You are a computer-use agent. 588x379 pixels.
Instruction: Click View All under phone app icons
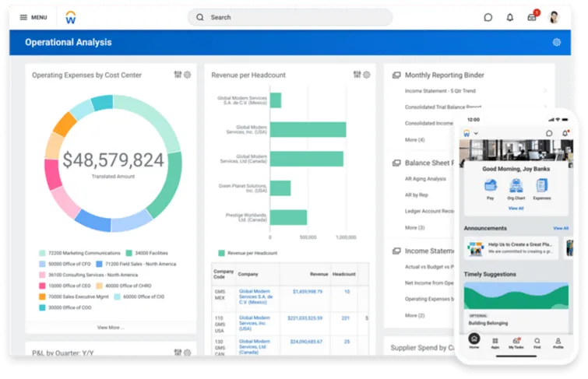tap(516, 208)
